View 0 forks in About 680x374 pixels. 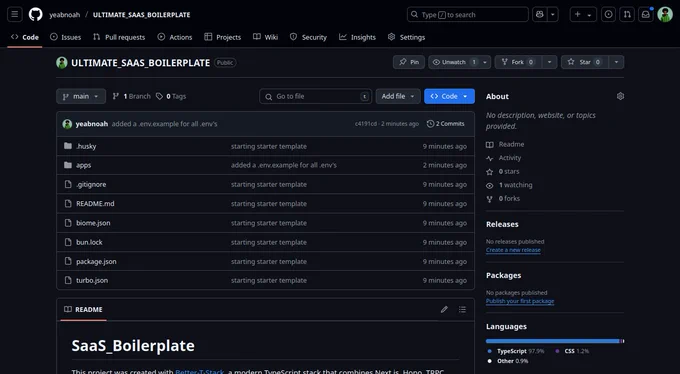tap(503, 199)
